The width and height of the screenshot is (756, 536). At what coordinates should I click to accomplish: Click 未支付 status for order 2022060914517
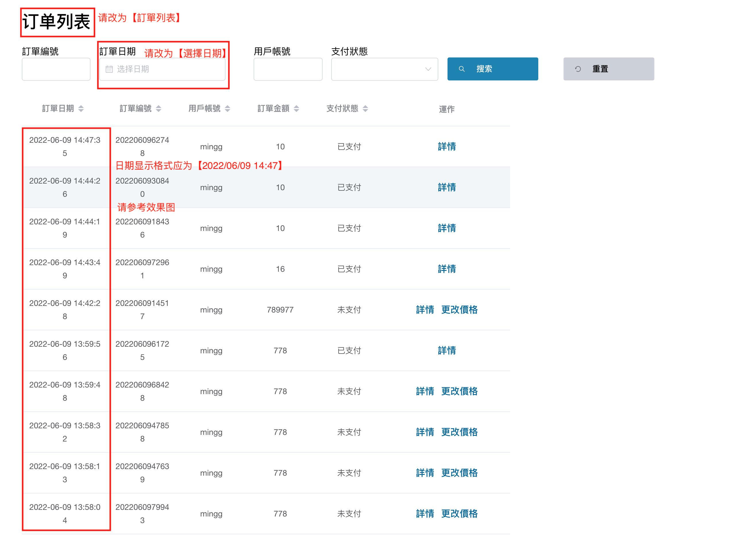pos(349,310)
